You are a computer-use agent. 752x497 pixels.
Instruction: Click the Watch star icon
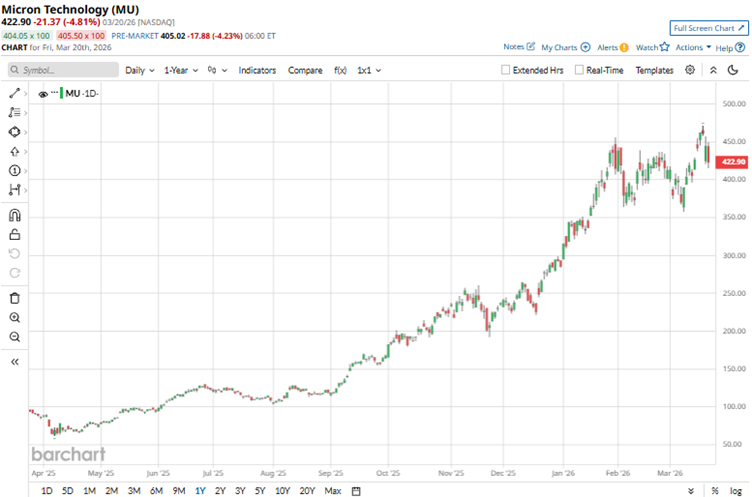click(x=664, y=47)
